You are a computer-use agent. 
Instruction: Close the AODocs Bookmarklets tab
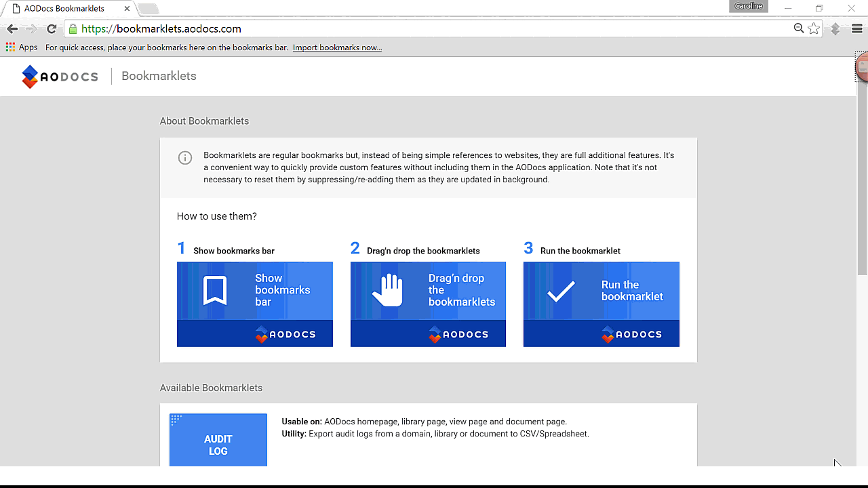[x=127, y=9]
